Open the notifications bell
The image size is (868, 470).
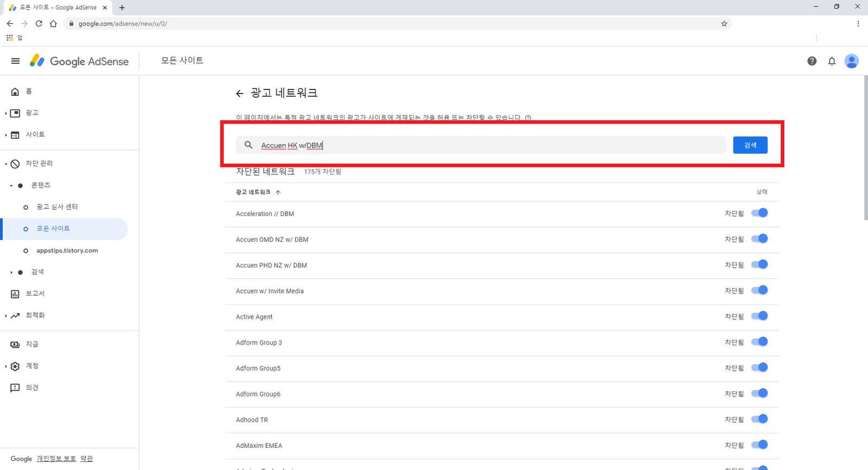click(x=832, y=61)
